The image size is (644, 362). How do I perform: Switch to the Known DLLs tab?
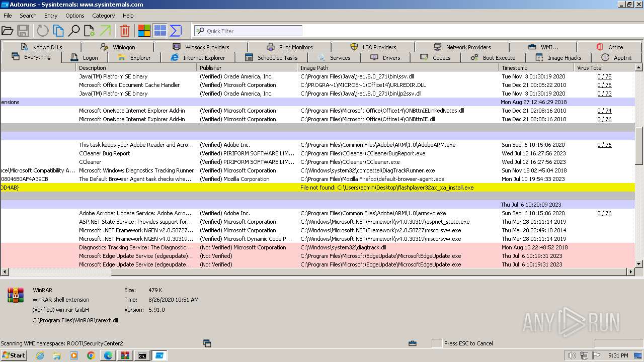tap(40, 47)
